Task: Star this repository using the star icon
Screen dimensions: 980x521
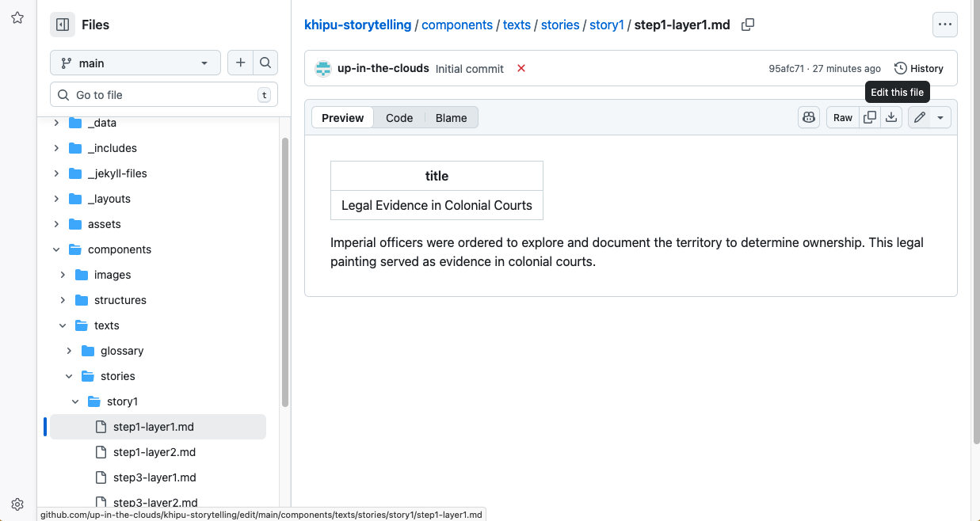Action: (17, 17)
